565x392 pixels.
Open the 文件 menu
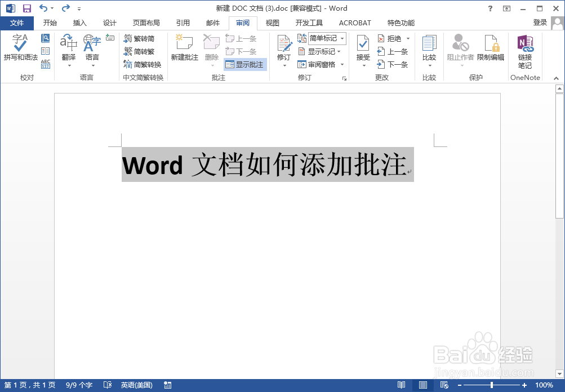(17, 23)
